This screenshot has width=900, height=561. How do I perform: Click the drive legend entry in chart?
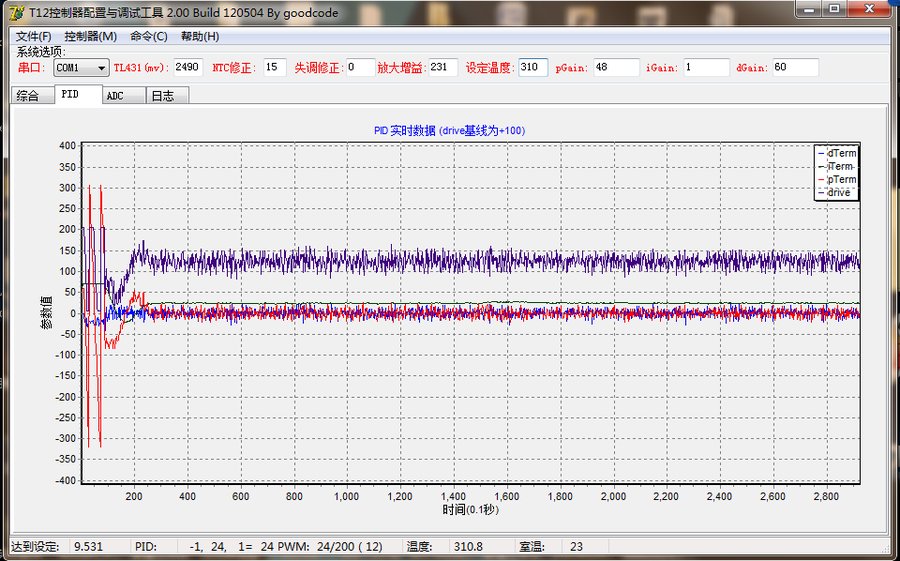coord(835,192)
